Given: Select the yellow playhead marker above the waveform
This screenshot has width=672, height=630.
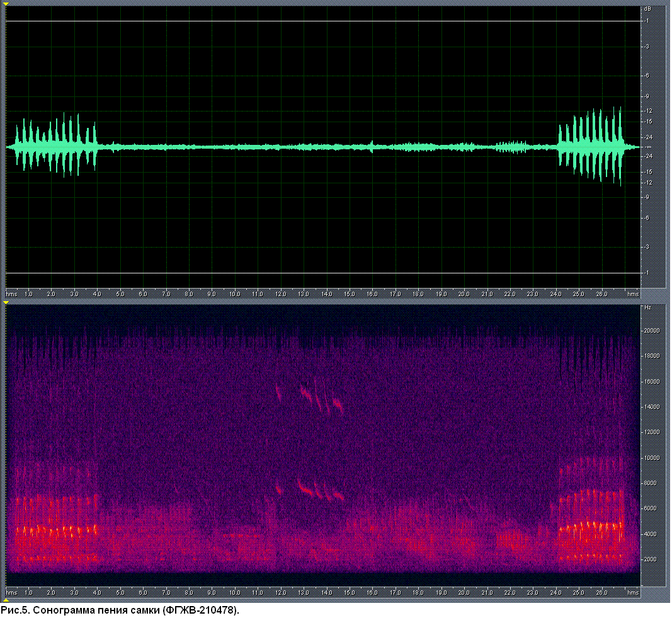Looking at the screenshot, I should point(6,3).
